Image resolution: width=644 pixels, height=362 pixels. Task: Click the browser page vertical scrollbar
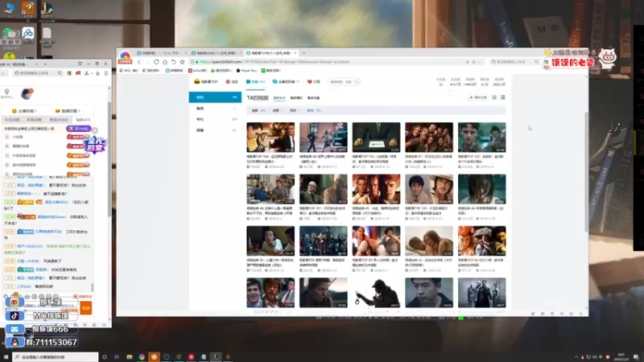click(x=586, y=171)
